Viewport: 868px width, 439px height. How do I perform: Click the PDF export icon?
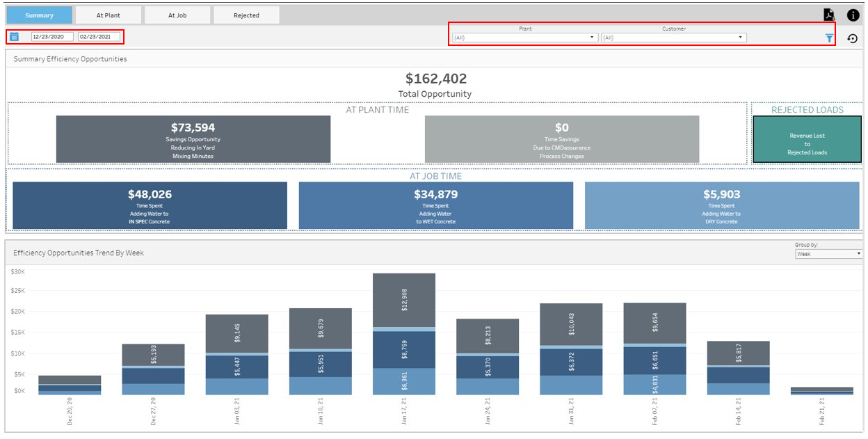click(x=828, y=15)
